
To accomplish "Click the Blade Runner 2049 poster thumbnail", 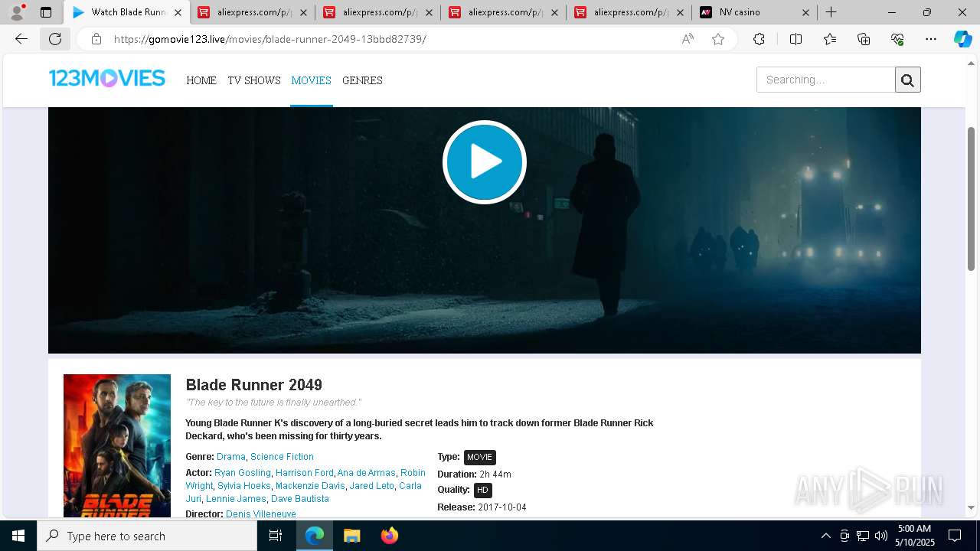I will click(117, 445).
